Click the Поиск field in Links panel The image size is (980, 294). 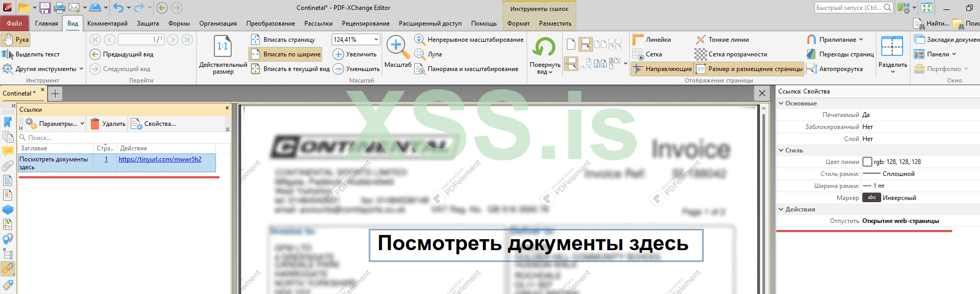(x=123, y=138)
